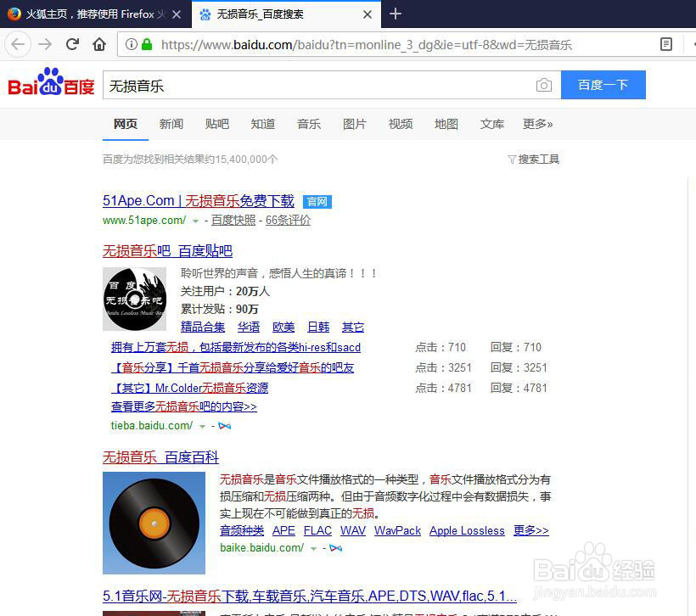The image size is (696, 616).
Task: Click the 51ape.com green URL text
Action: pyautogui.click(x=144, y=221)
